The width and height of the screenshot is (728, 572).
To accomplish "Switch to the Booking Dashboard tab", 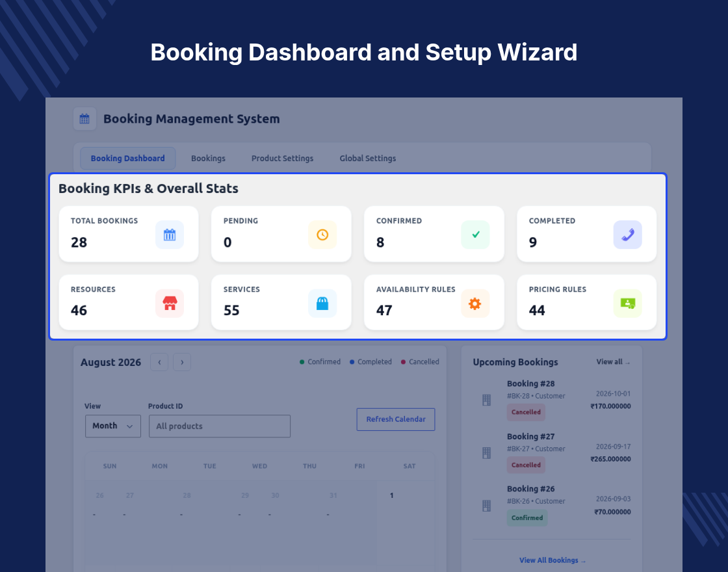I will (x=127, y=159).
